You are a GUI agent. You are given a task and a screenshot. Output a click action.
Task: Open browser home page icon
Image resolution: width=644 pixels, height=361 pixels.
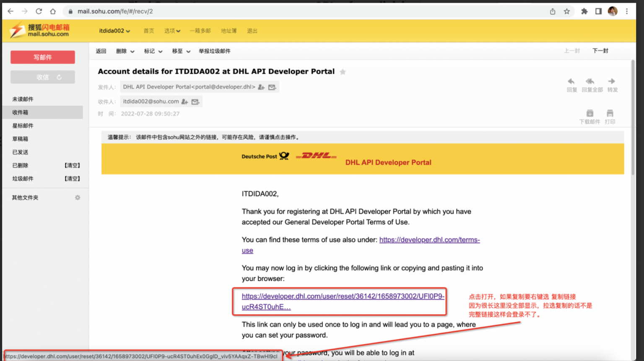53,11
